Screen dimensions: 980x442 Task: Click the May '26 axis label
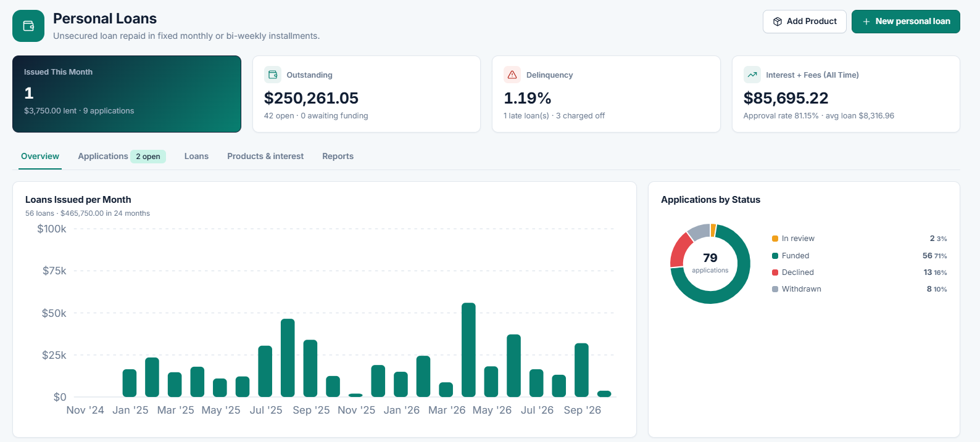click(492, 410)
